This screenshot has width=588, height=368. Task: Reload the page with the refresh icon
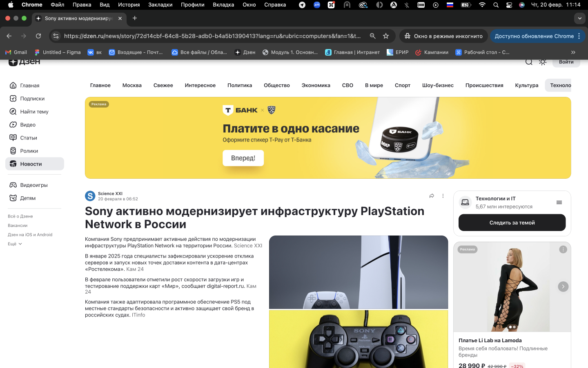pos(38,36)
